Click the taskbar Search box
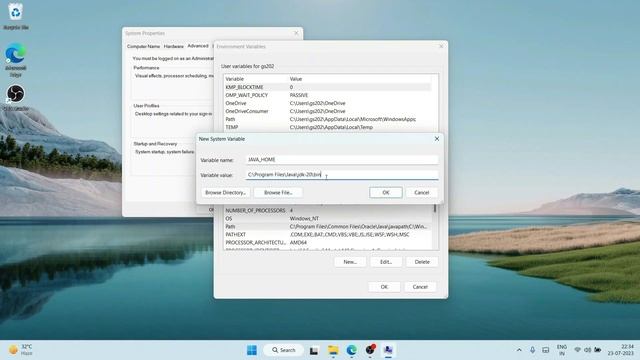This screenshot has width=640, height=360. pos(284,350)
